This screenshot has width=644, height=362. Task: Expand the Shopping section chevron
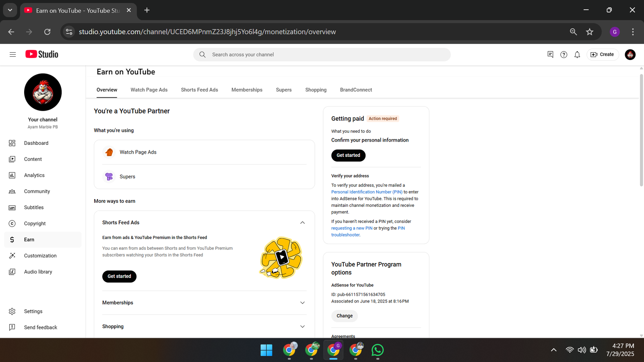click(303, 327)
